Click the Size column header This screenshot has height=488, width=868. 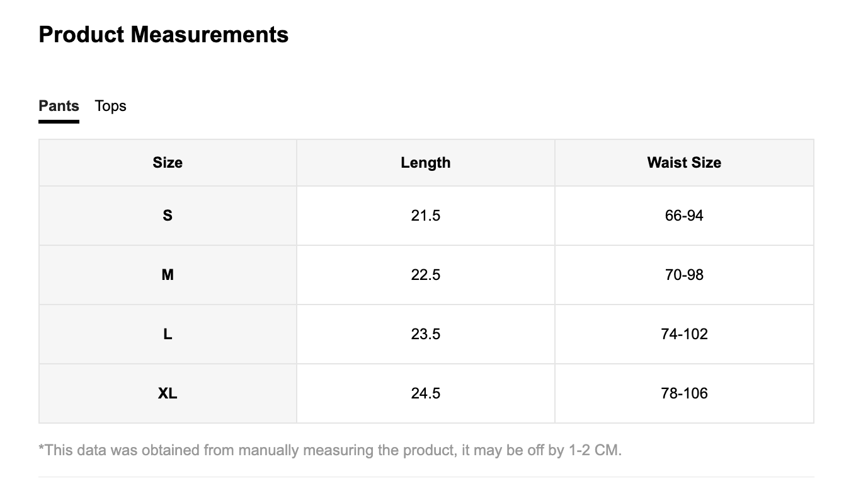coord(168,163)
